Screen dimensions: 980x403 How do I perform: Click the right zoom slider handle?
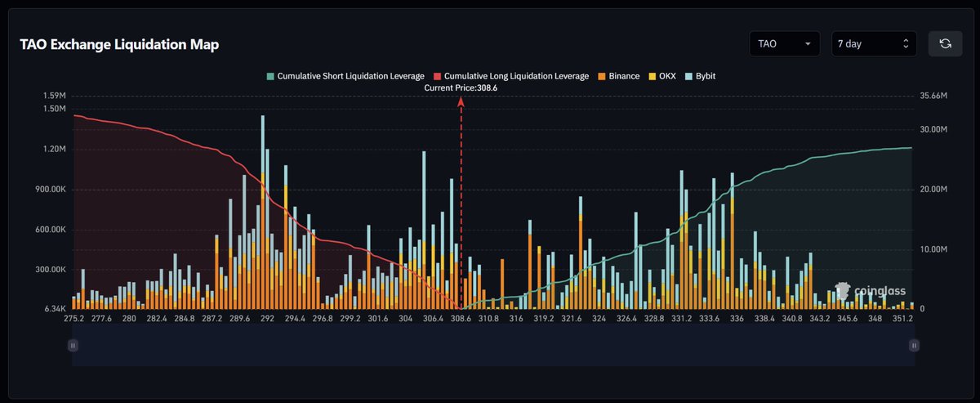coord(914,346)
